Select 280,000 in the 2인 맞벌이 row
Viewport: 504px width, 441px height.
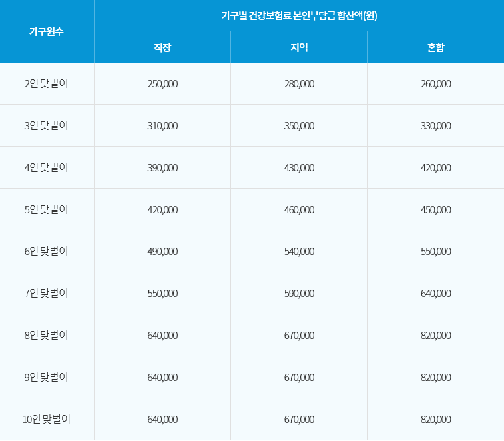tap(299, 84)
